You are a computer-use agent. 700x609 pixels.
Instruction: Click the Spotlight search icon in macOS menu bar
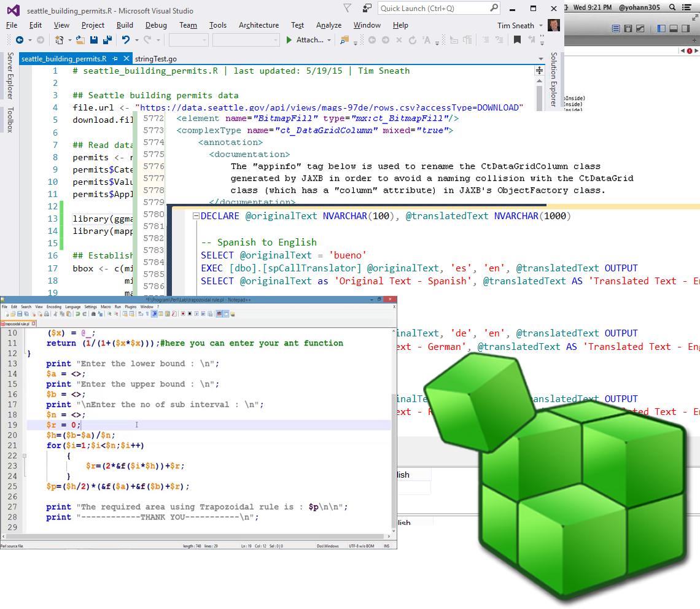pos(672,7)
